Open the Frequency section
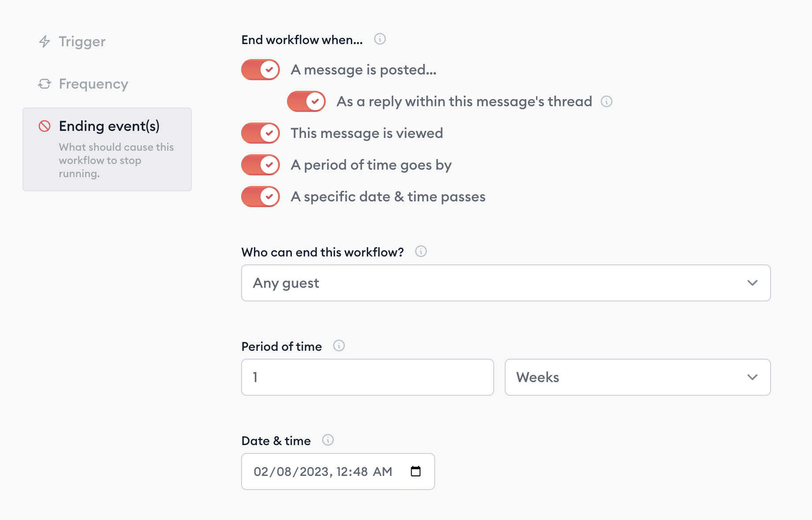Viewport: 812px width, 520px height. click(x=93, y=84)
